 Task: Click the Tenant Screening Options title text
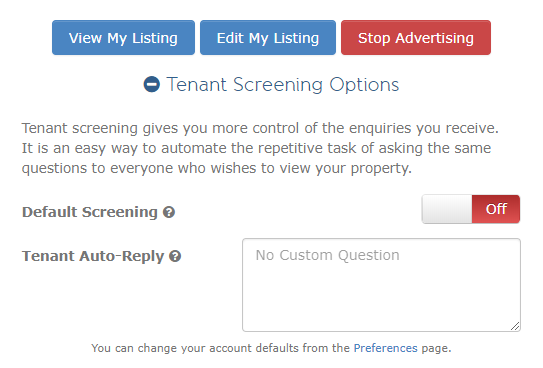(283, 85)
